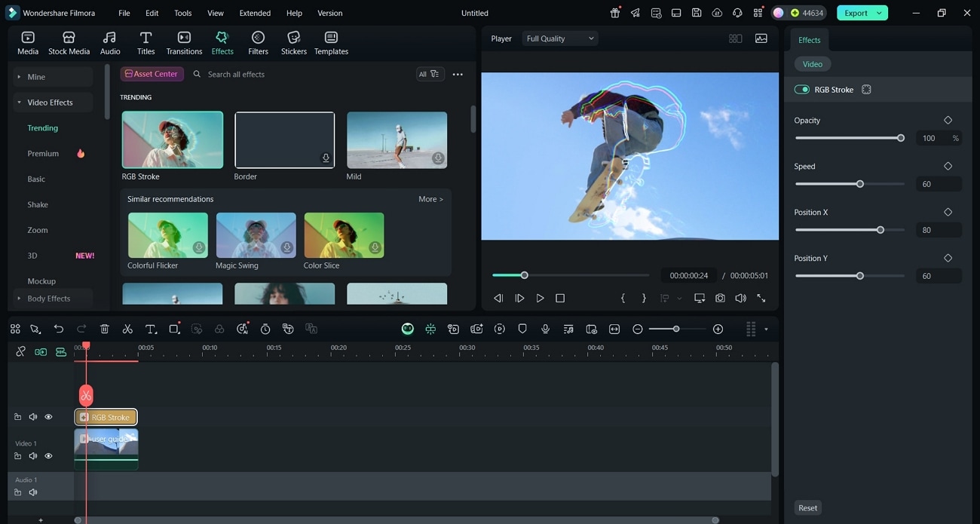Mute the Audio 1 track
Viewport: 980px width, 524px height.
[x=33, y=492]
